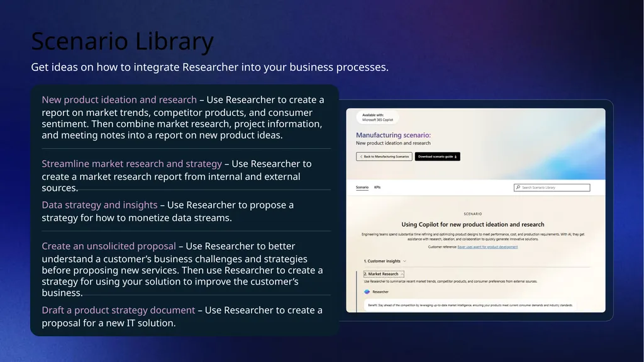This screenshot has height=362, width=644.
Task: Click 'Using Copilot for new product ideation' heading
Action: [473, 225]
